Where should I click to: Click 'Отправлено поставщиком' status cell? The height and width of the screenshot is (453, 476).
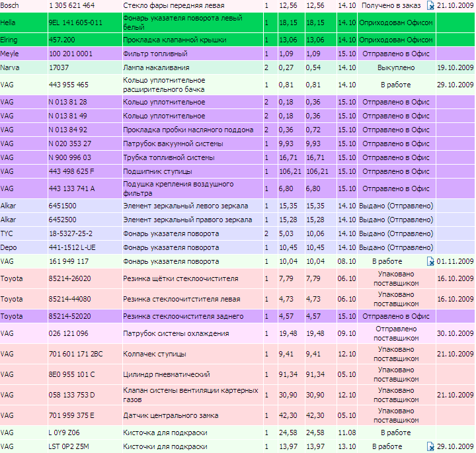click(x=397, y=333)
